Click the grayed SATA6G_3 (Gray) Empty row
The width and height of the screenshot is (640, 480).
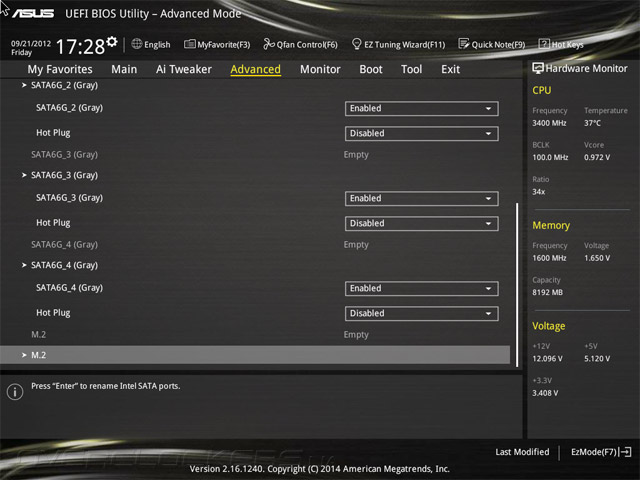200,155
